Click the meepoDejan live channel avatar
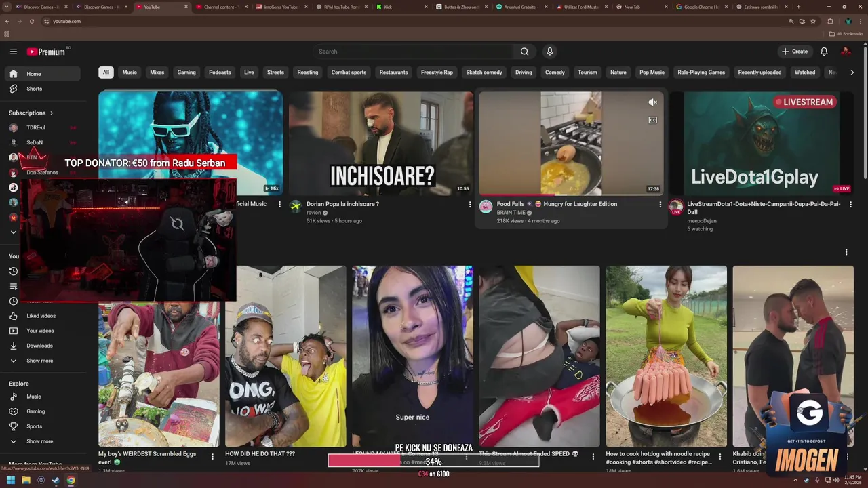Viewport: 868px width, 488px height. click(x=676, y=207)
